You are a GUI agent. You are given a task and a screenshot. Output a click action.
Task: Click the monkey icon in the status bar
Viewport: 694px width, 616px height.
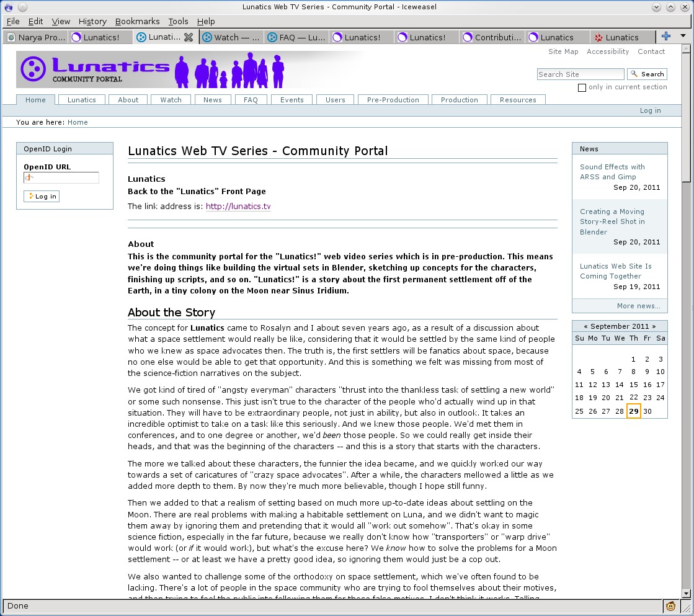pos(670,605)
